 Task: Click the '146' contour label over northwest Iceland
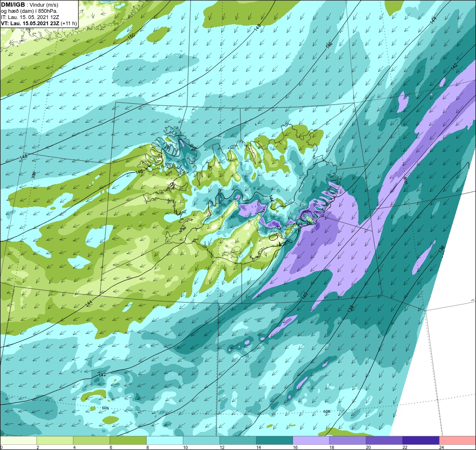tap(139, 172)
